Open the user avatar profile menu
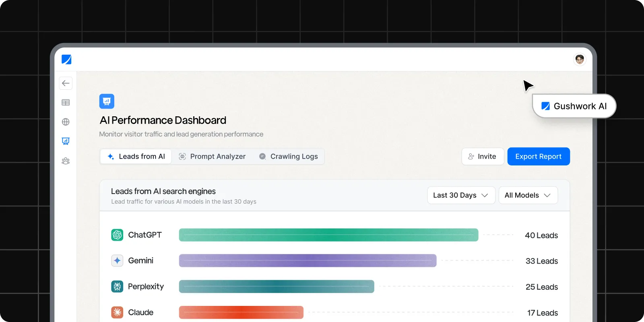 pyautogui.click(x=580, y=60)
